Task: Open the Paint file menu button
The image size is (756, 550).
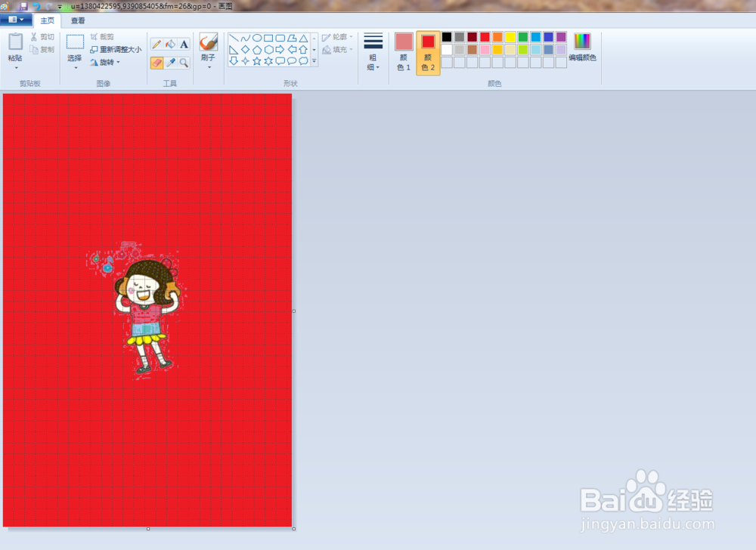Action: click(16, 20)
